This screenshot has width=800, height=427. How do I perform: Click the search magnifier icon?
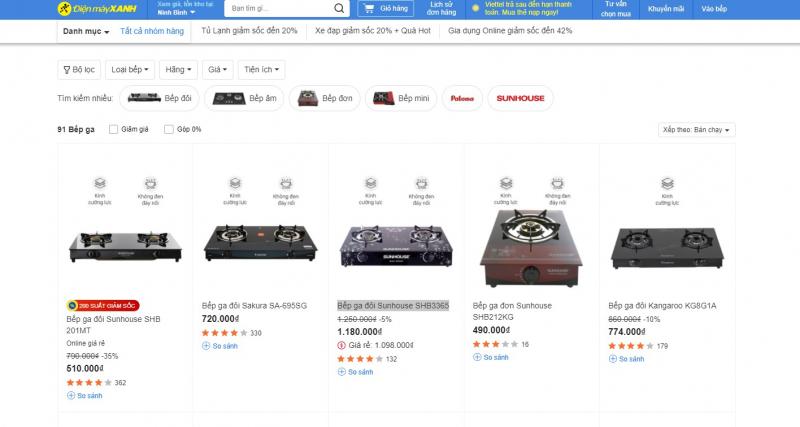[340, 9]
